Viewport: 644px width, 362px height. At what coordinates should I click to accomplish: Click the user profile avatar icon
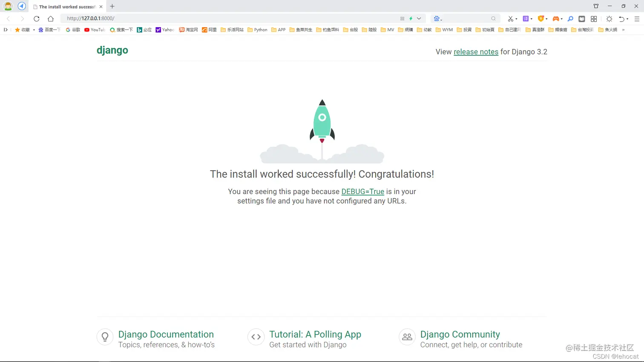pos(8,6)
